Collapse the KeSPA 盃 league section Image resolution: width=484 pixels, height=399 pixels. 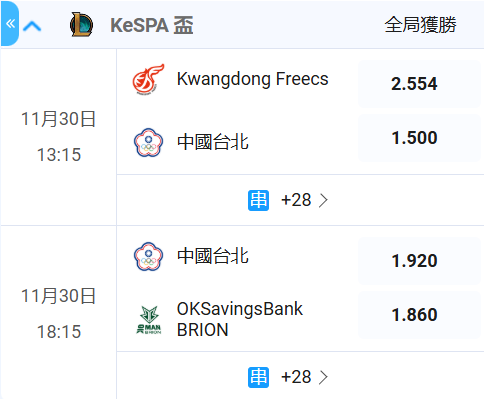[32, 26]
